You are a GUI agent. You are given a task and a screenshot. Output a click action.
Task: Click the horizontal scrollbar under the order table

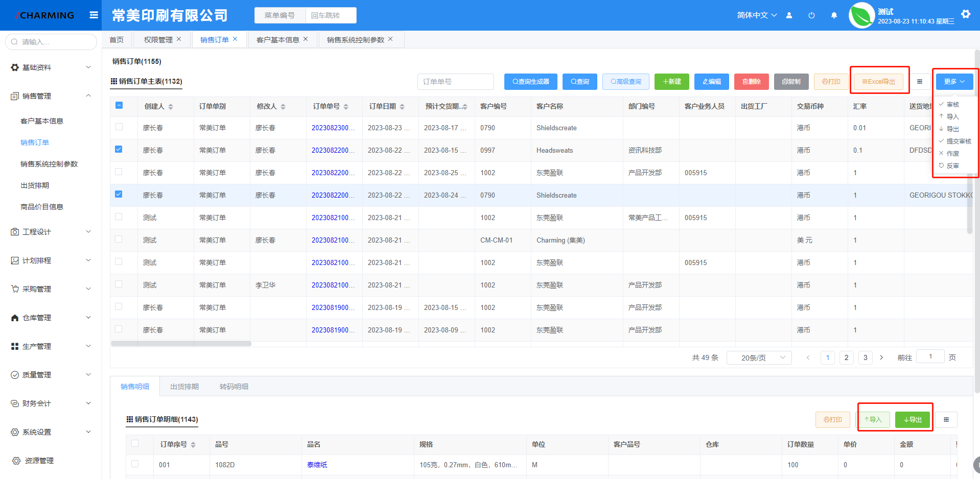coord(181,344)
